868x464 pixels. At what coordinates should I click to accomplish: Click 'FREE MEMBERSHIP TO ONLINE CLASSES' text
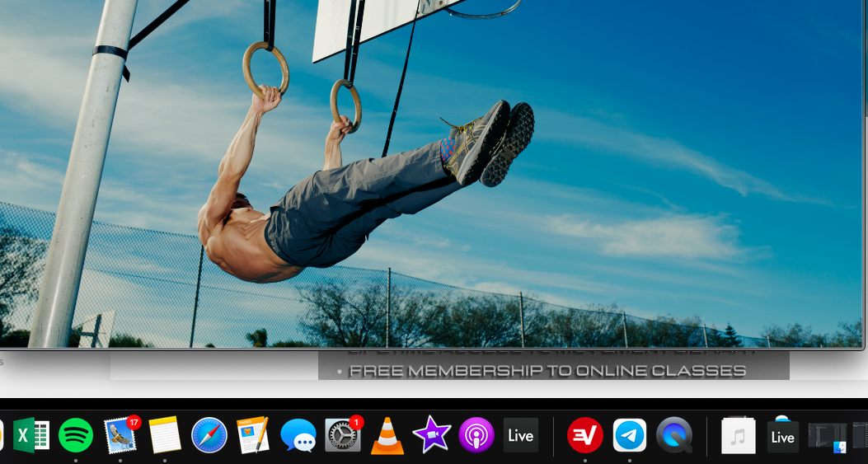(547, 371)
